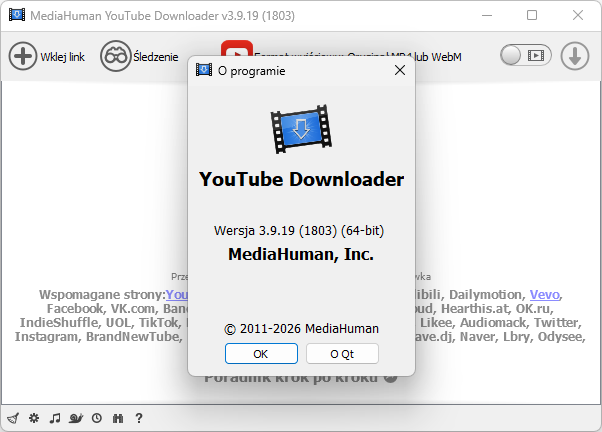Click Wersja 3.9.19 (1803) text
Image resolution: width=602 pixels, height=432 pixels.
[299, 230]
